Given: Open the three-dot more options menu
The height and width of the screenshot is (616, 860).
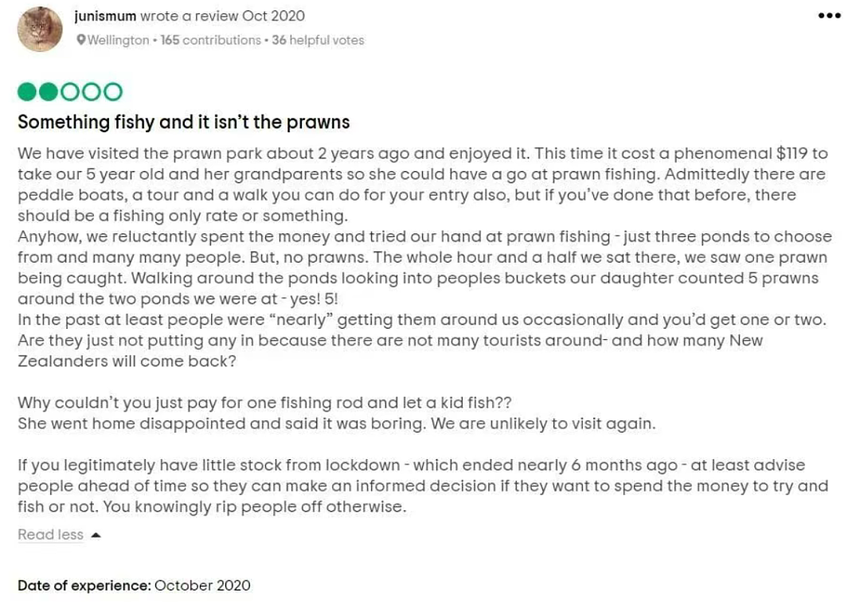Looking at the screenshot, I should click(829, 15).
